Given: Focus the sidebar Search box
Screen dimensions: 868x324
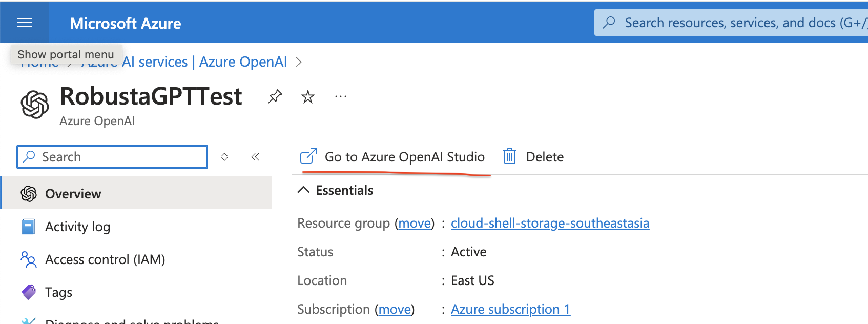Looking at the screenshot, I should 112,157.
